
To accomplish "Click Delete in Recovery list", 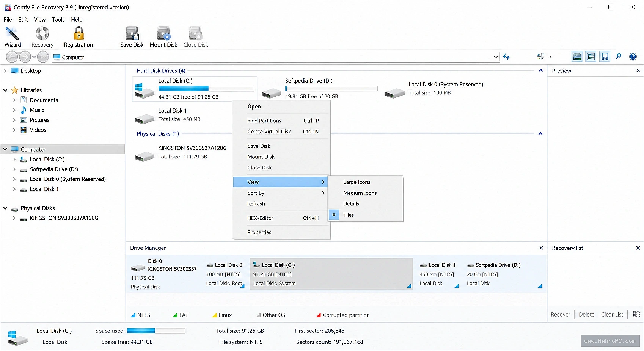I will (586, 315).
